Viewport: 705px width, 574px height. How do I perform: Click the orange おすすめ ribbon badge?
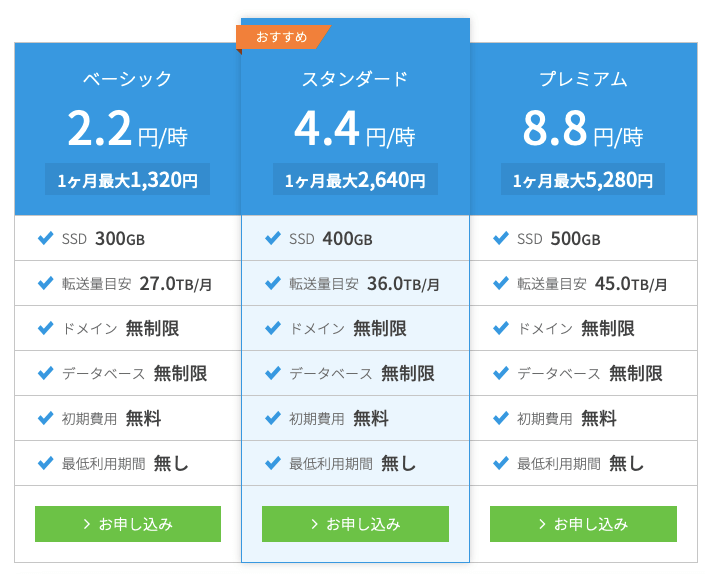(x=281, y=37)
